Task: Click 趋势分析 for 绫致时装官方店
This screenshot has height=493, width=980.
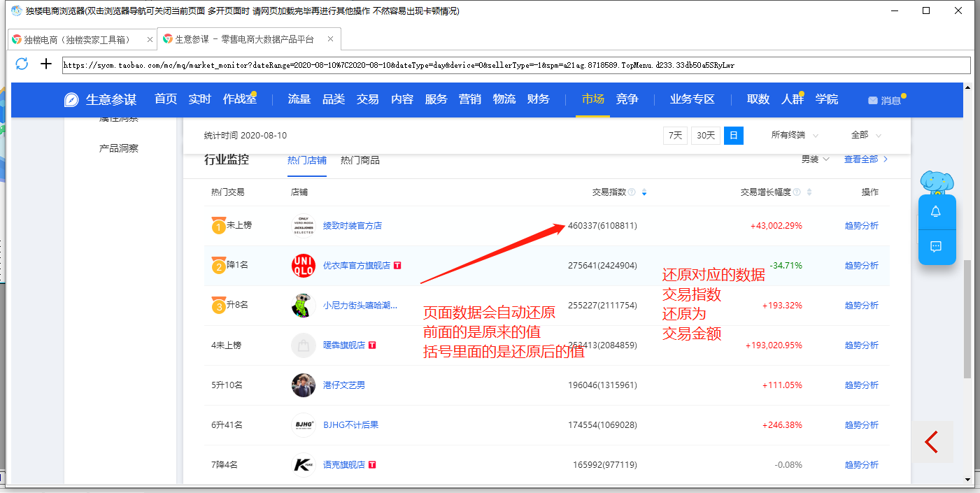Action: point(861,226)
